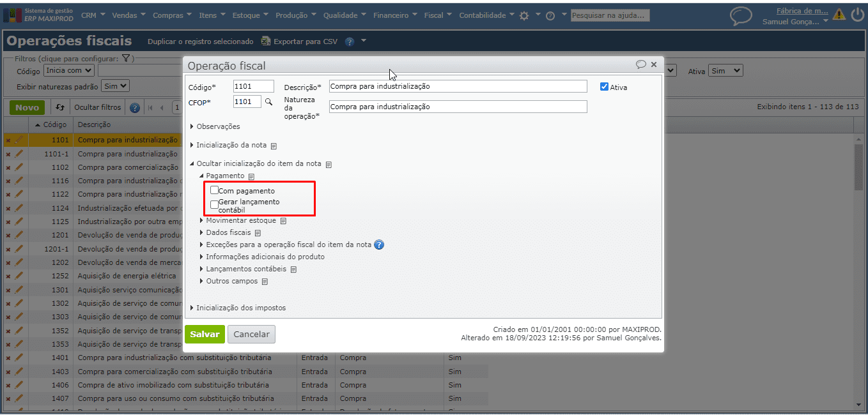Click Exportar para CSV icon
The width and height of the screenshot is (868, 415).
coord(265,41)
